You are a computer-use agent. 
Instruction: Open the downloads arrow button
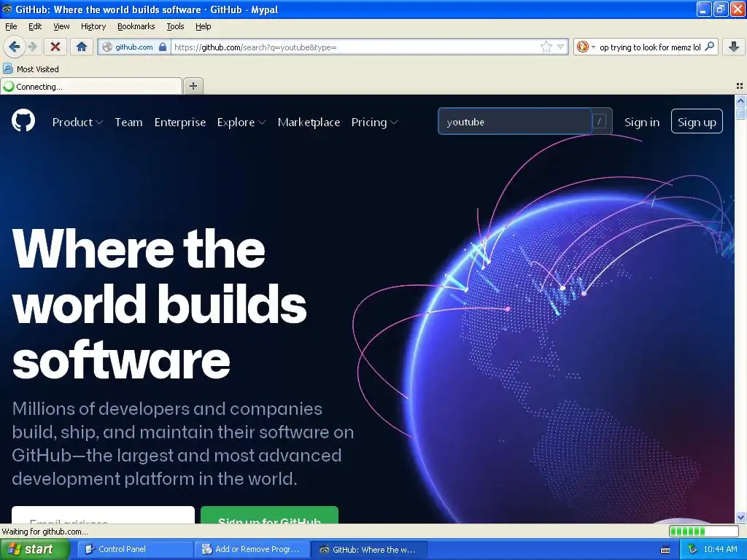click(734, 47)
